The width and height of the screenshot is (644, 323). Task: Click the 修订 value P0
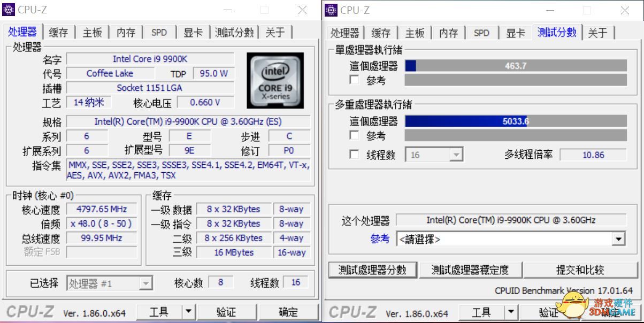(289, 150)
